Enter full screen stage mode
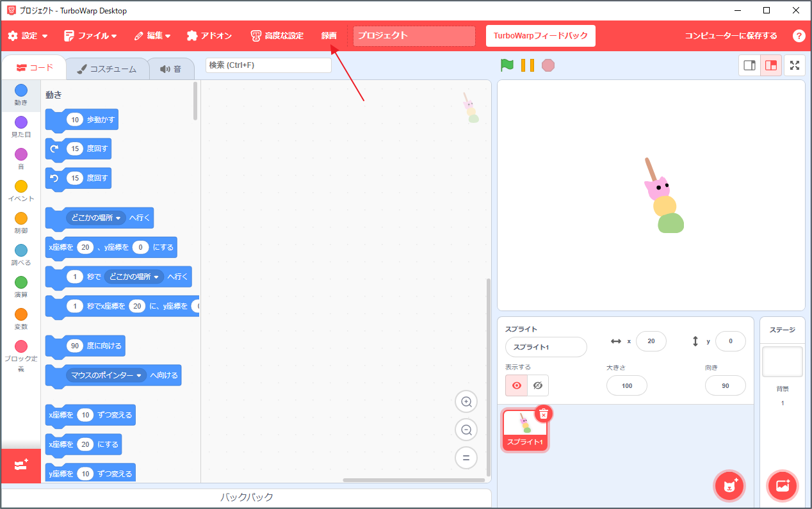Image resolution: width=812 pixels, height=509 pixels. (x=795, y=65)
